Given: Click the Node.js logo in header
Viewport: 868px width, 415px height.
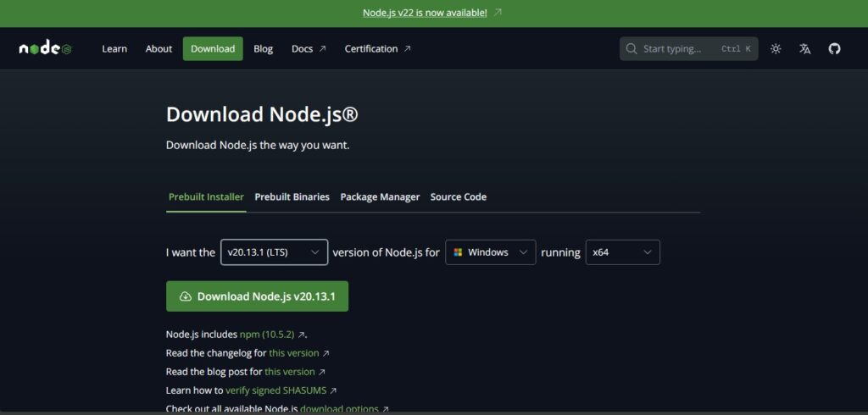Looking at the screenshot, I should point(46,48).
